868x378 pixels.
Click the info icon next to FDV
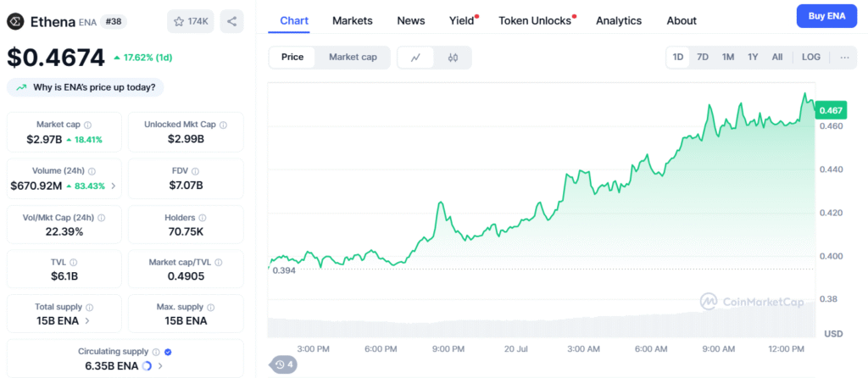[x=196, y=171]
